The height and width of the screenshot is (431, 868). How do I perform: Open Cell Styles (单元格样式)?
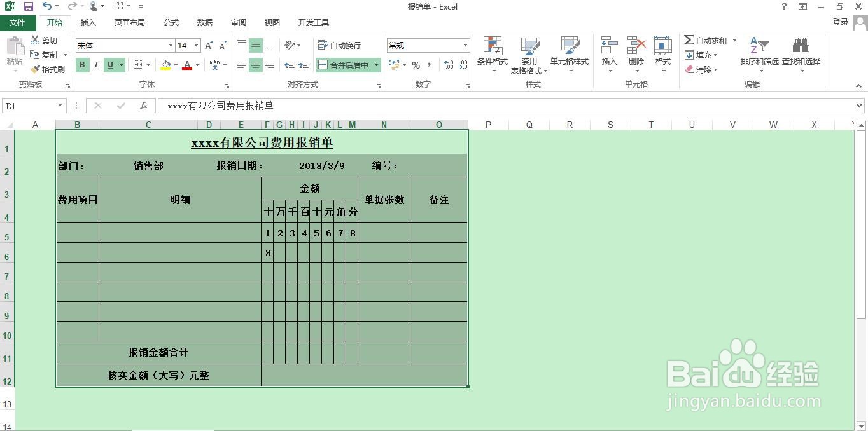tap(570, 55)
